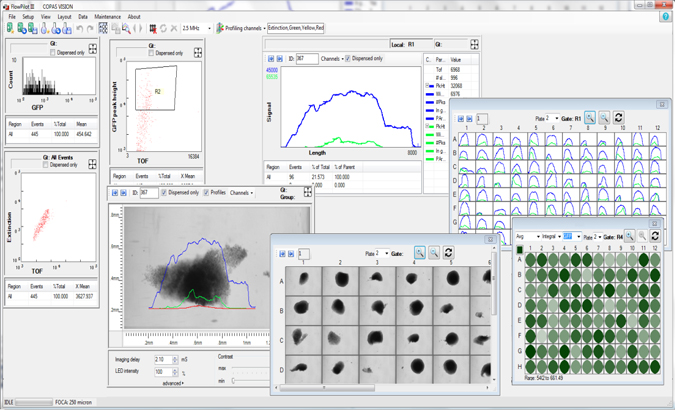Zoom in on the image plate window
This screenshot has height=410, width=675.
(420, 254)
